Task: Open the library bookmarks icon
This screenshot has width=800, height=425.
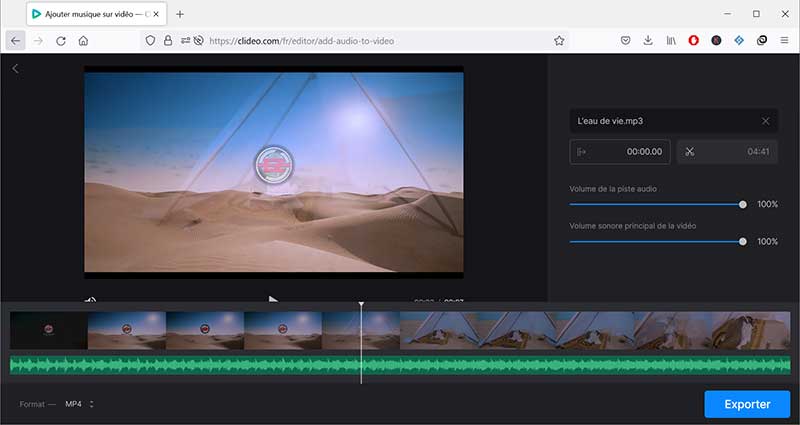Action: point(671,40)
